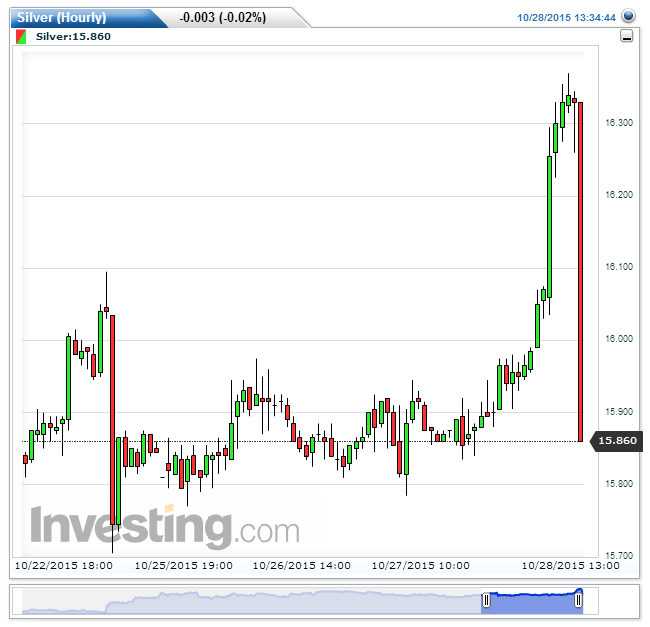Click the 15.860 current price marker
650x627 pixels.
(616, 441)
